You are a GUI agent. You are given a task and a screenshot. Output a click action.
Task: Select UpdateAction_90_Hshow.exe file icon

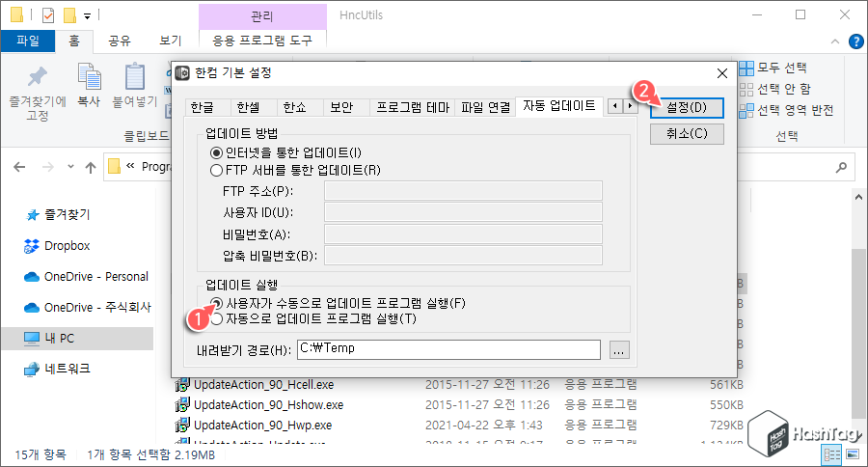point(182,405)
